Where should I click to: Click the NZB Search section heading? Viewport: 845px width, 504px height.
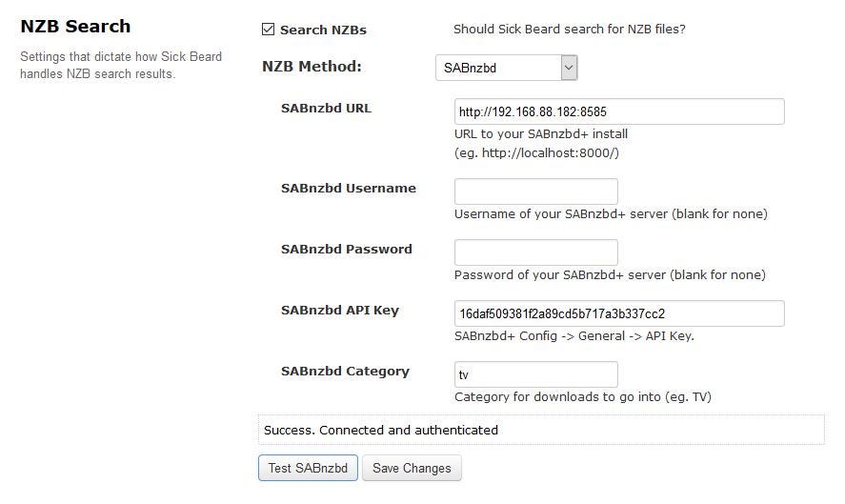coord(75,26)
